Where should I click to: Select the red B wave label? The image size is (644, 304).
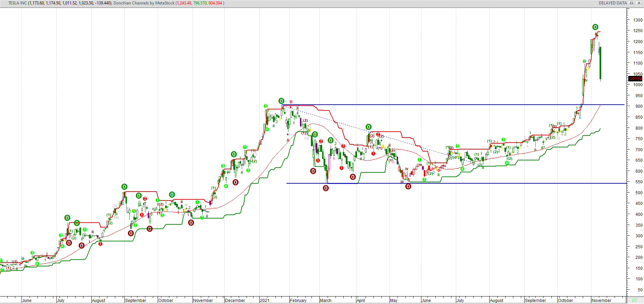click(x=291, y=102)
